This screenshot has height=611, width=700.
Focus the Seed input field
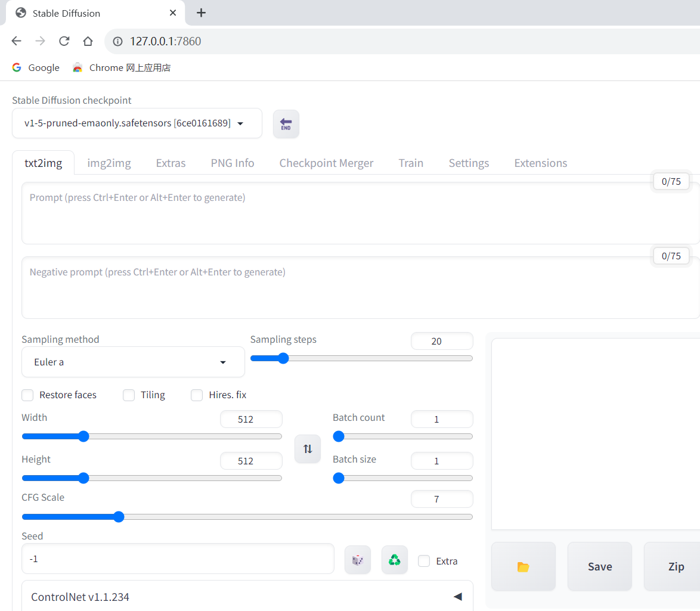178,559
